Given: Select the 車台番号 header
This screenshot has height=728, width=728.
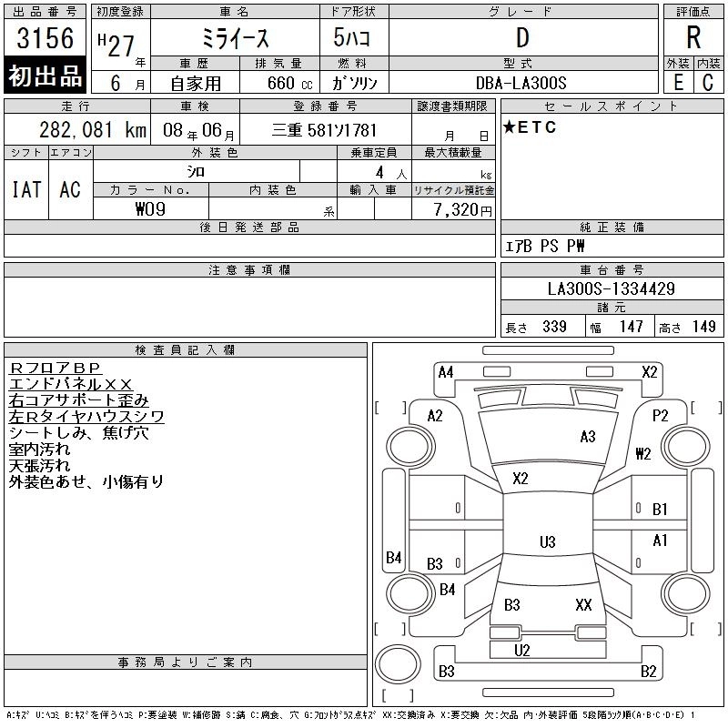Looking at the screenshot, I should [x=612, y=269].
